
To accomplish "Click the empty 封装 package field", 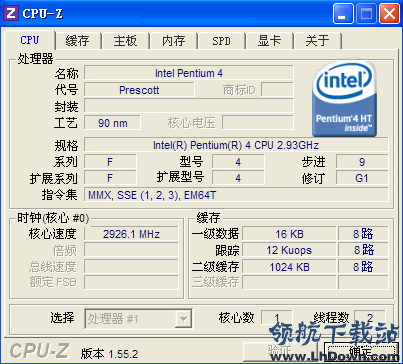I will (189, 106).
